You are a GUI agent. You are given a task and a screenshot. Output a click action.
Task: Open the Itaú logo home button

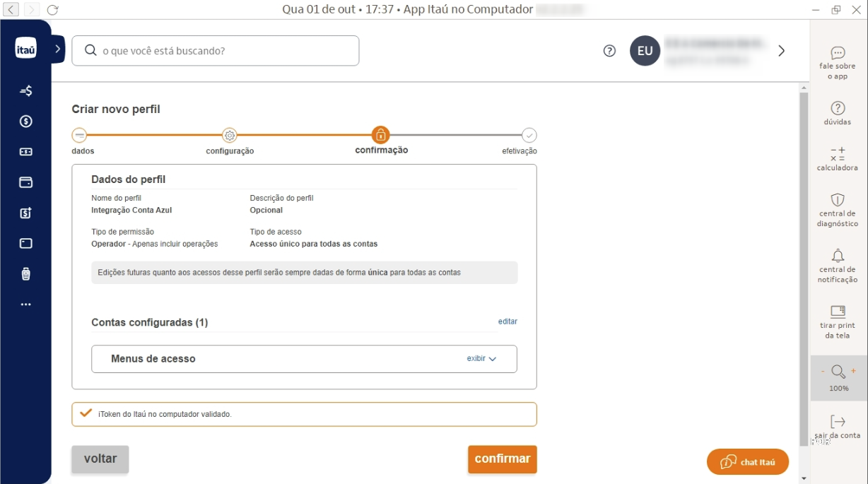[25, 49]
